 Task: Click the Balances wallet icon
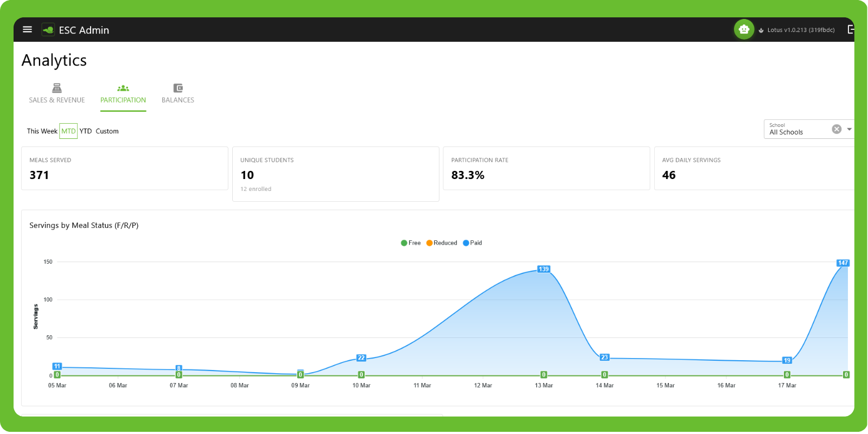(x=178, y=88)
